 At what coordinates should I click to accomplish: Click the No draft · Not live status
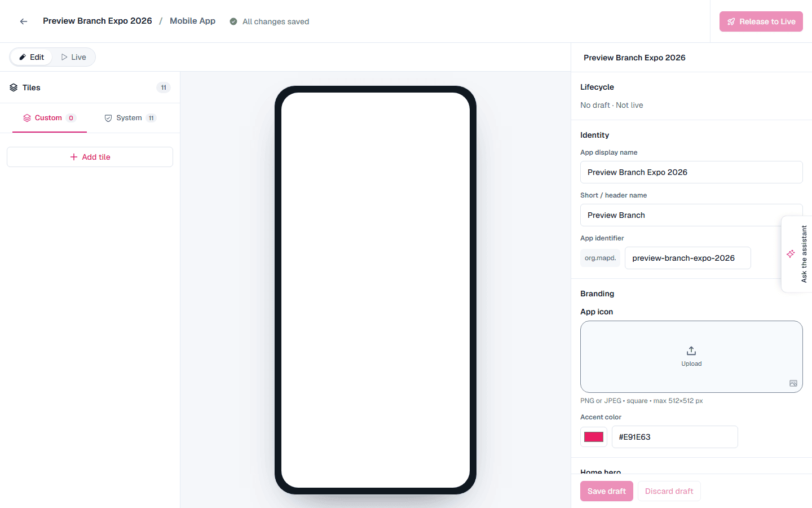tap(612, 105)
